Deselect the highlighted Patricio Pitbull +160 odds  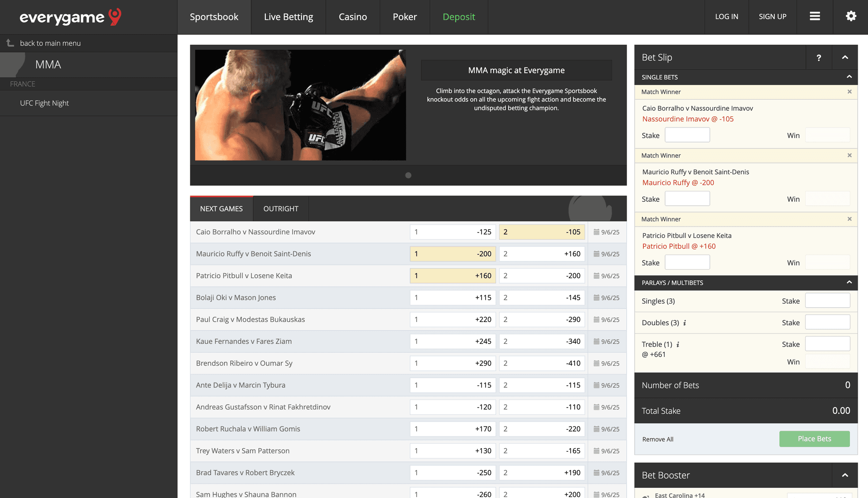coord(453,275)
